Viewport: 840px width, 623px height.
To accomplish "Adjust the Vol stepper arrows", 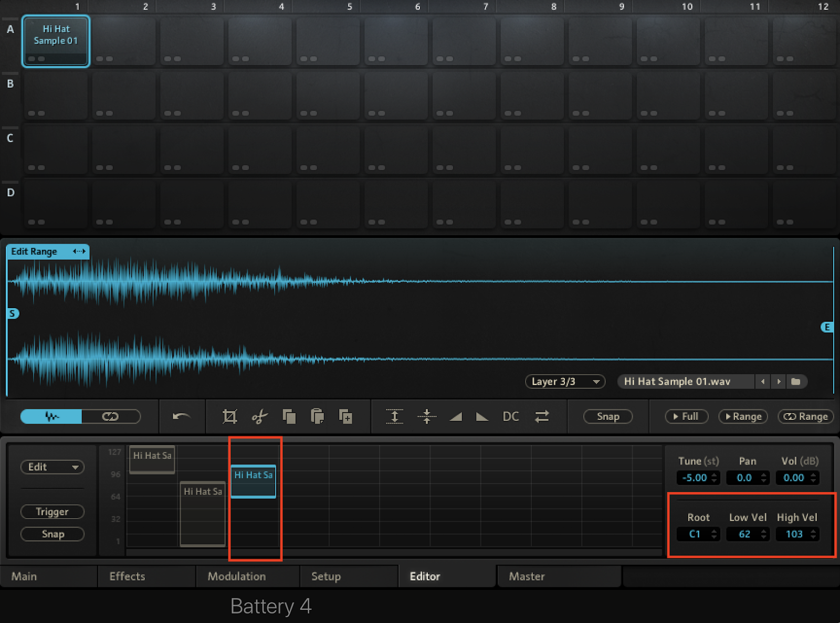I will click(x=813, y=478).
